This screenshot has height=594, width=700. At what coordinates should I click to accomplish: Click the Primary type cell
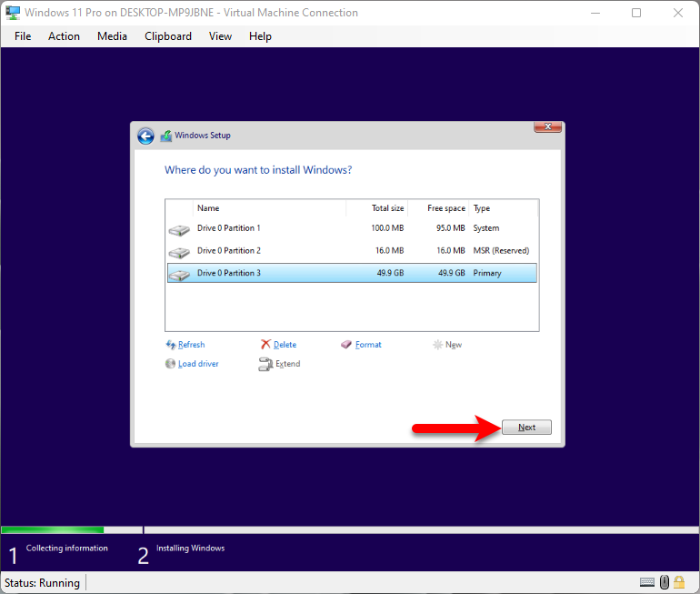[487, 273]
